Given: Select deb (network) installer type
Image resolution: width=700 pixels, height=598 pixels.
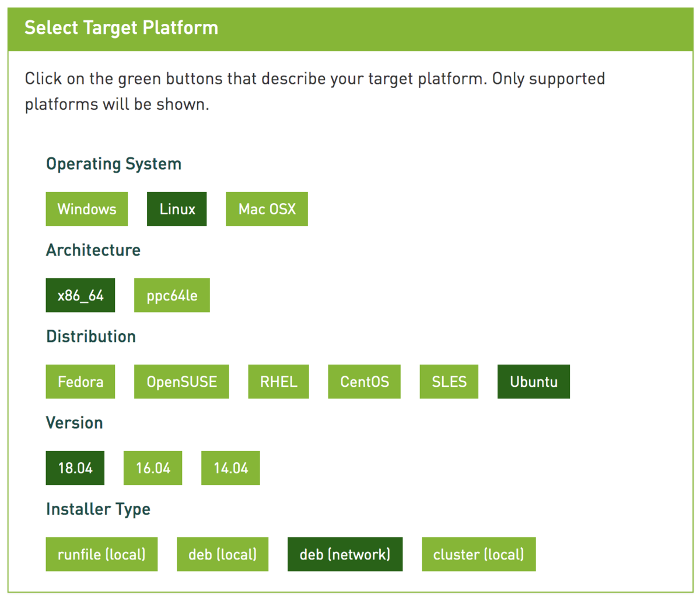Looking at the screenshot, I should click(x=345, y=554).
